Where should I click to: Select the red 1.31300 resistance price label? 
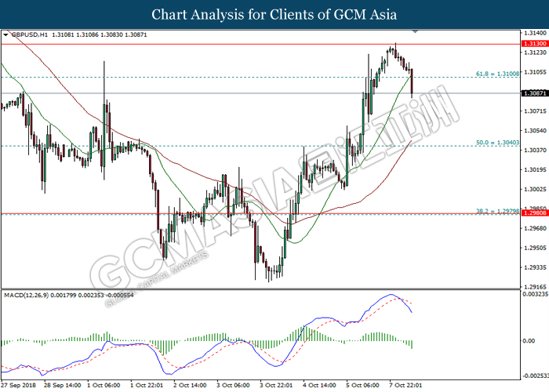pos(534,44)
